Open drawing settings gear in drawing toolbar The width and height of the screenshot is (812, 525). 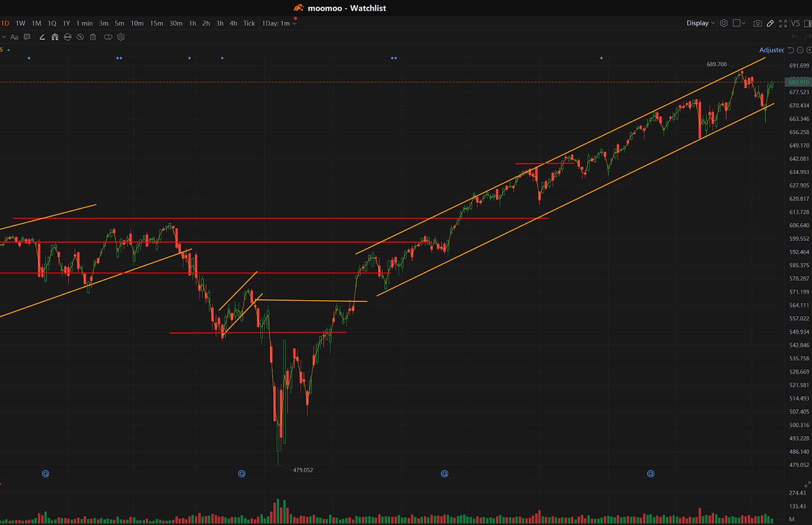tap(121, 37)
